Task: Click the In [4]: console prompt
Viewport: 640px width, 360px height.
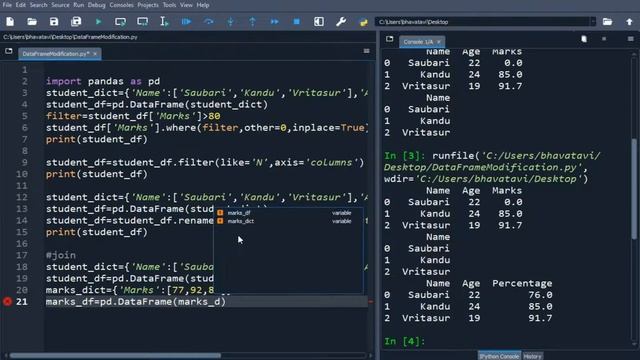Action: [x=404, y=341]
